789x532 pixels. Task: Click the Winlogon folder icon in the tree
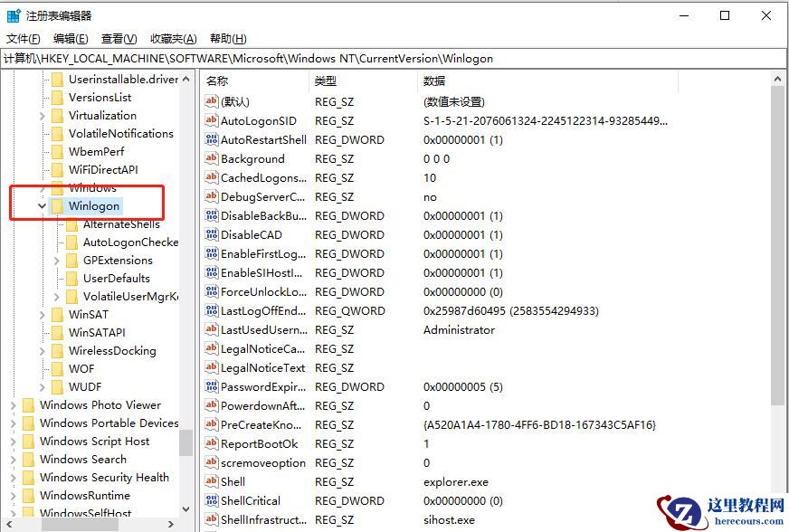(x=57, y=205)
